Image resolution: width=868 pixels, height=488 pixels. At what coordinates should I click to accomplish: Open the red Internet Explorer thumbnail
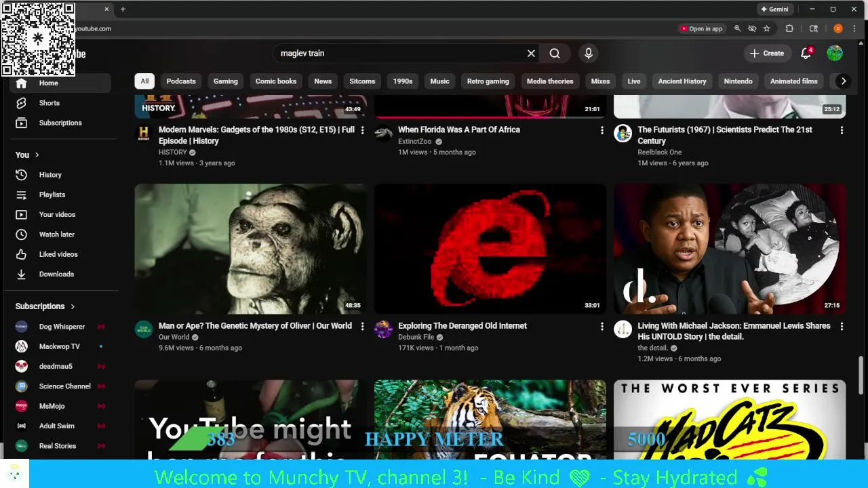490,249
